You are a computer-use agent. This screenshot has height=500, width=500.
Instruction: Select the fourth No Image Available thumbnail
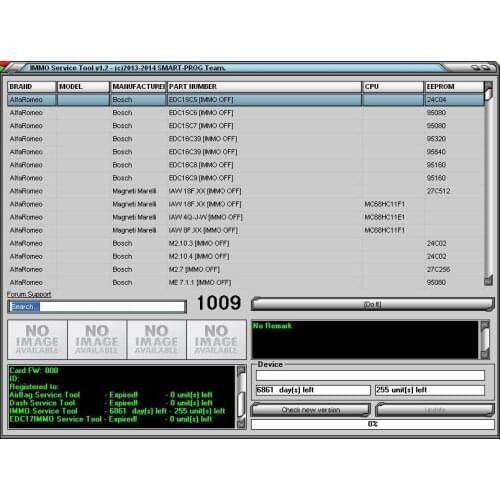tap(216, 340)
